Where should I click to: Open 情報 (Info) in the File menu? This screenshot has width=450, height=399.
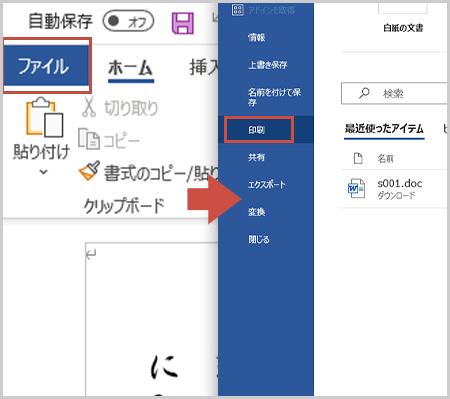pos(256,38)
